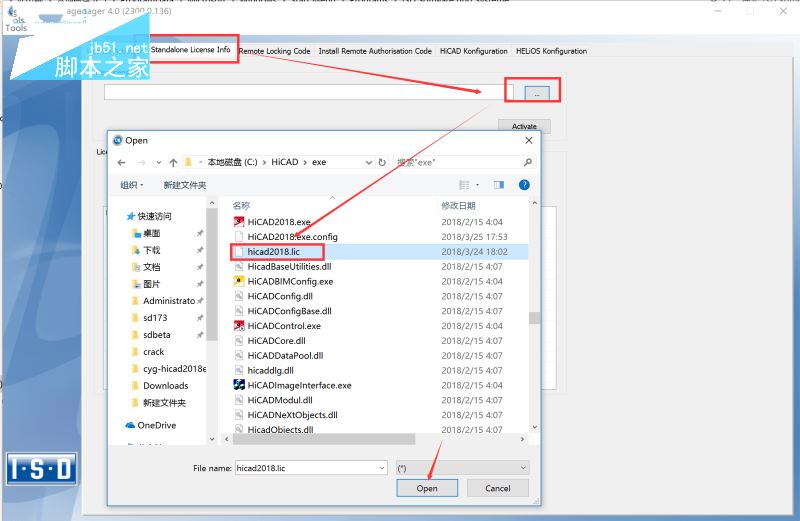This screenshot has height=521, width=800.
Task: Expand the File name dropdown arrow
Action: [x=382, y=468]
